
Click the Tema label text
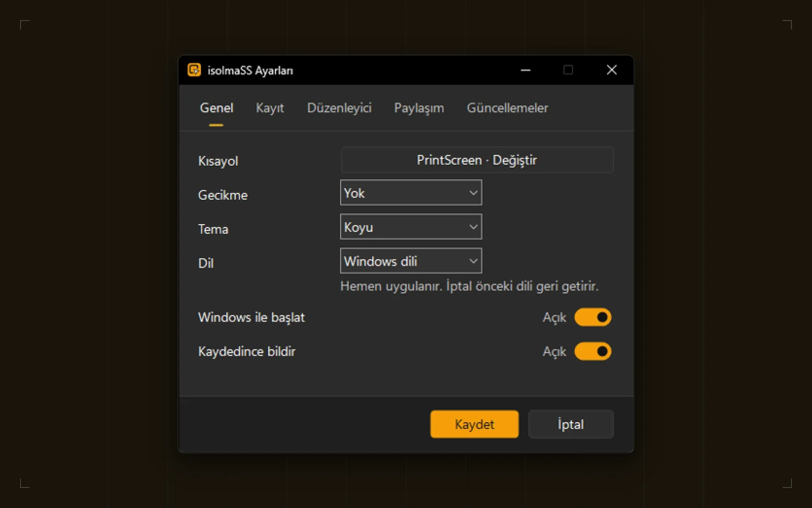[213, 229]
